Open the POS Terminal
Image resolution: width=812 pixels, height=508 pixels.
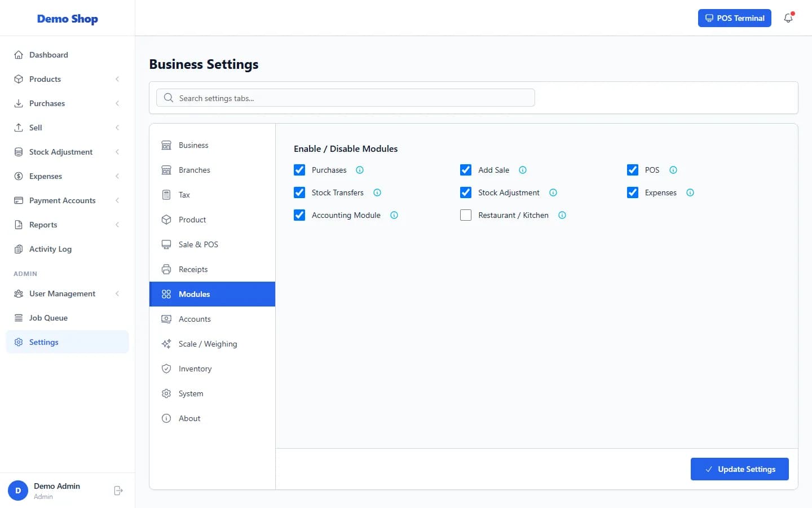734,18
